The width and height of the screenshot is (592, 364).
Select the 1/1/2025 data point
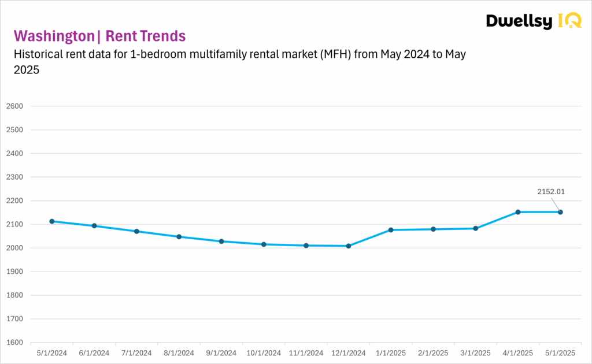coord(391,230)
